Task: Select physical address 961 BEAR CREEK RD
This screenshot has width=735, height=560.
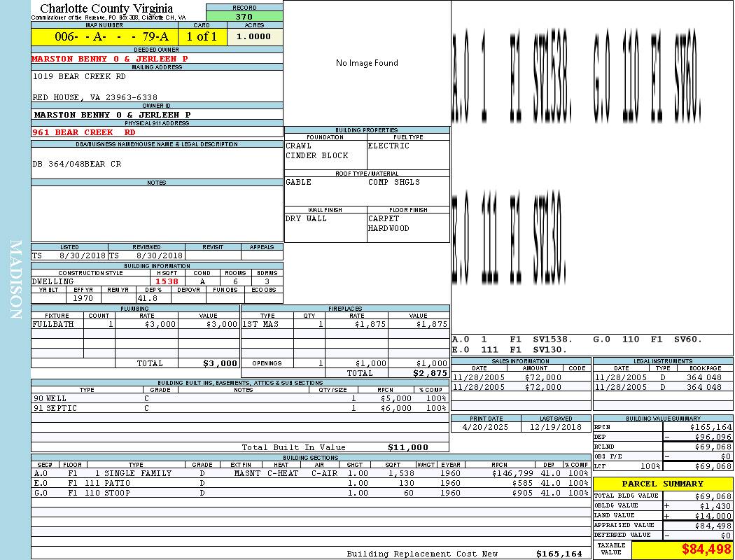Action: [x=84, y=132]
